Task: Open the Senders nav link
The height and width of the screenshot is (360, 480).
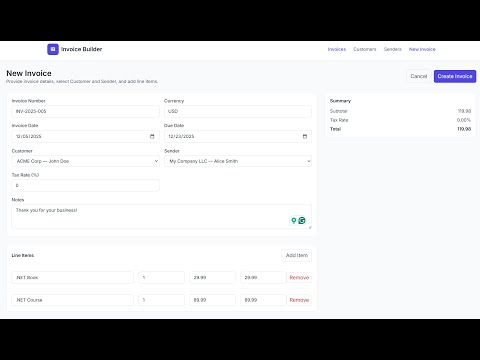Action: pyautogui.click(x=393, y=49)
